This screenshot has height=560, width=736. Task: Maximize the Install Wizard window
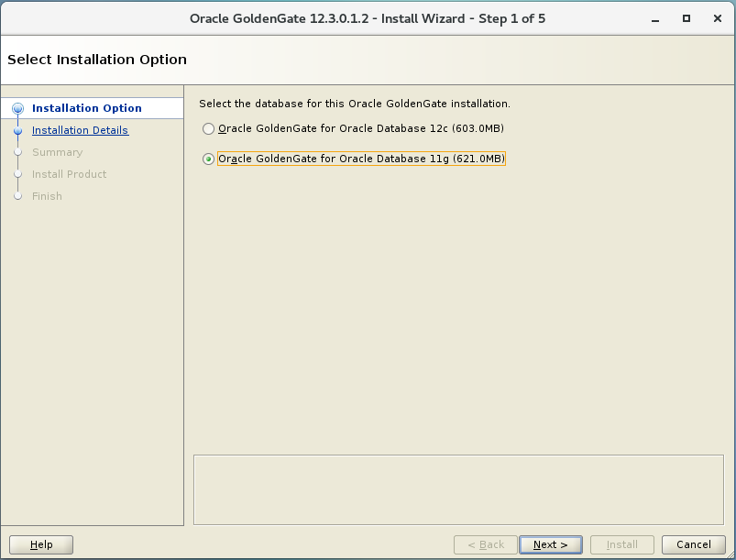pyautogui.click(x=687, y=18)
